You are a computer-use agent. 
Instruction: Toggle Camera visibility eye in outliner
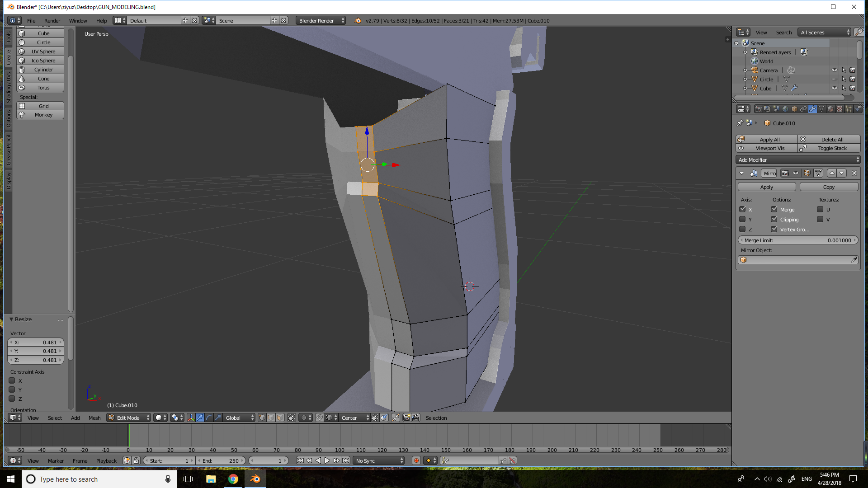coord(834,70)
